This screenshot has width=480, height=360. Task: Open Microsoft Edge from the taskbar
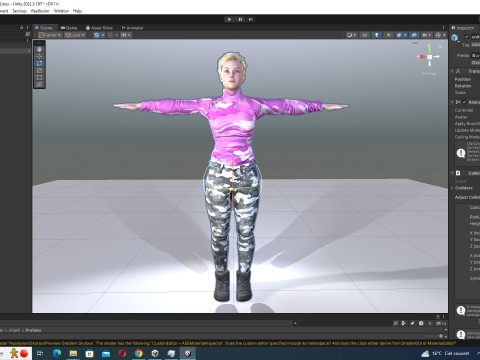57,353
